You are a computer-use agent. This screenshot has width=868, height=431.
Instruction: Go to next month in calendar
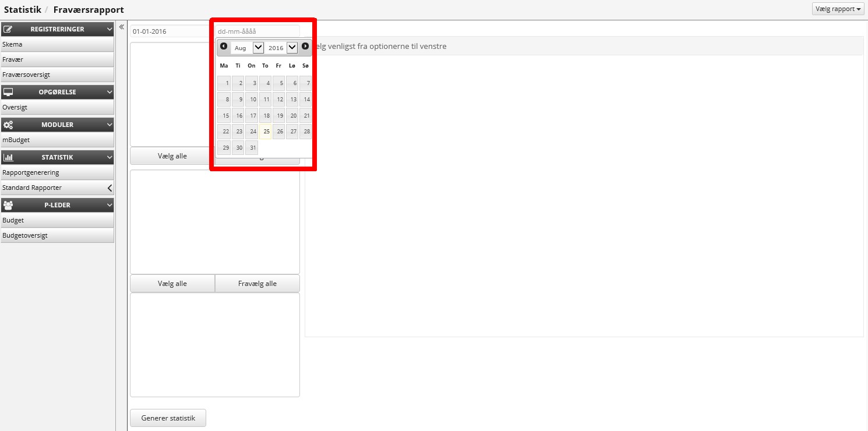305,47
